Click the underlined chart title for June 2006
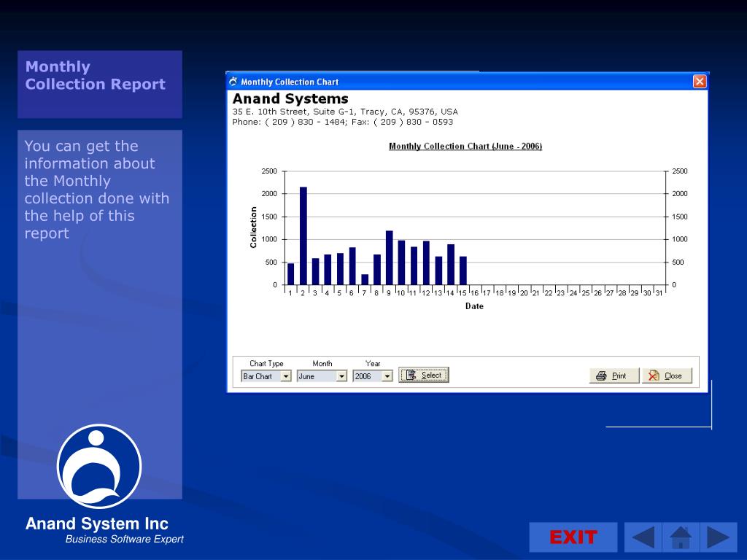 tap(465, 147)
